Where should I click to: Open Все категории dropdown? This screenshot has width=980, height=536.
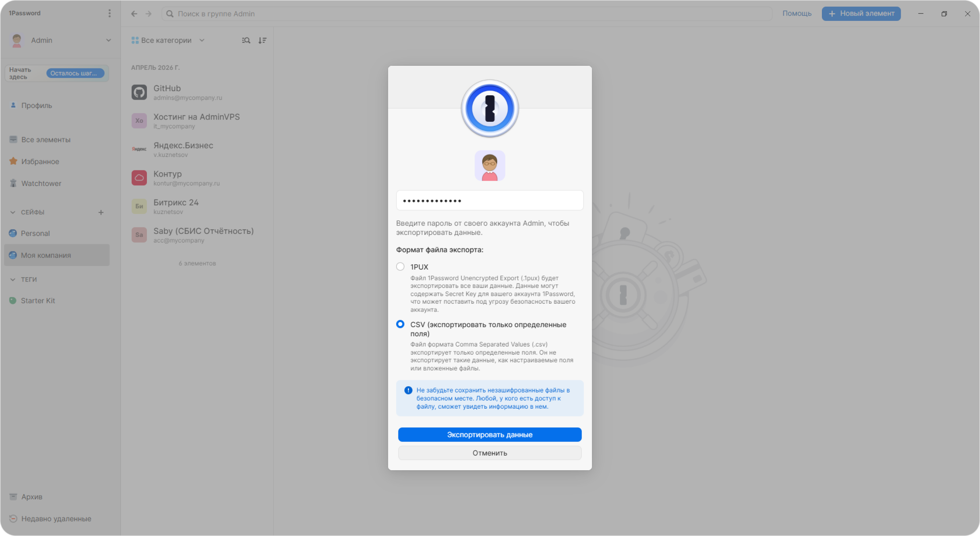click(x=168, y=40)
